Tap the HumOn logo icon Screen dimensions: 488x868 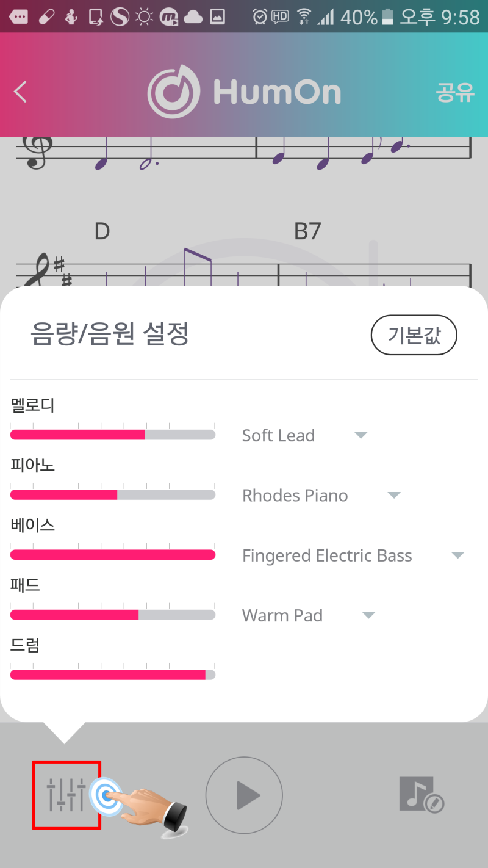click(x=174, y=92)
